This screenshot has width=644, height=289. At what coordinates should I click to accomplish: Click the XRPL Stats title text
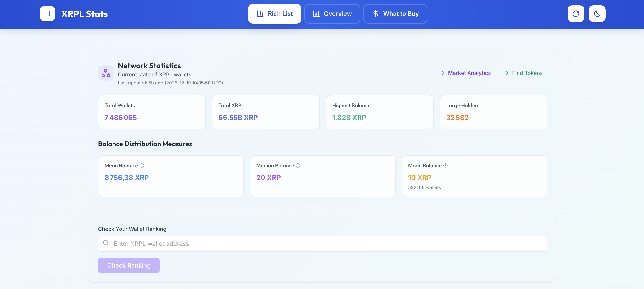pos(85,14)
